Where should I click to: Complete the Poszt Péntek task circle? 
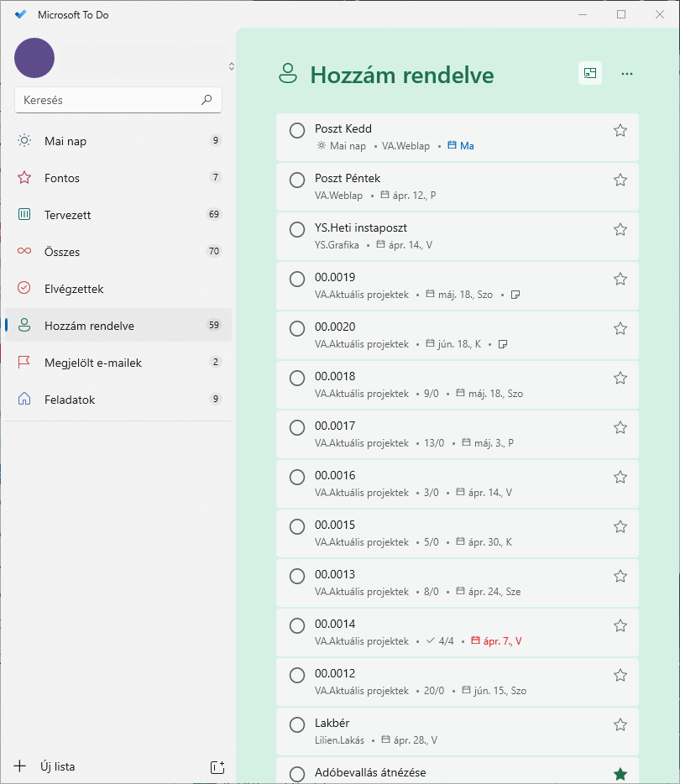pos(297,180)
